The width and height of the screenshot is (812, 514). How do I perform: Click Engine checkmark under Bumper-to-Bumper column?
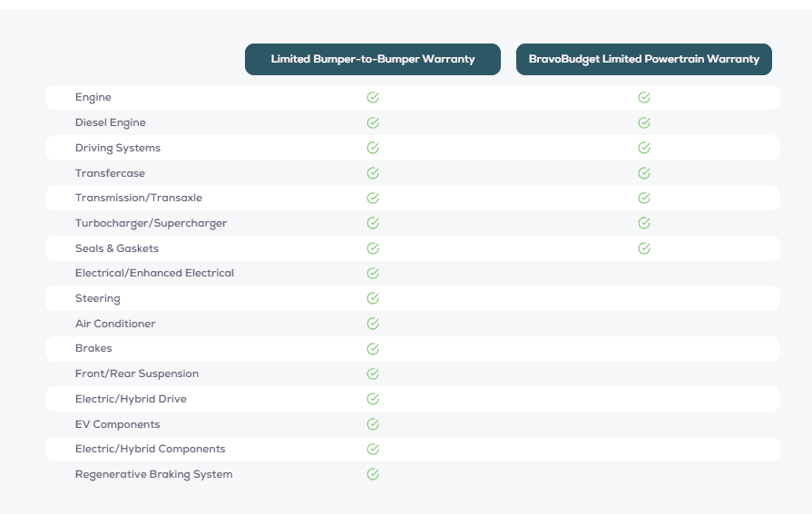[x=373, y=97]
